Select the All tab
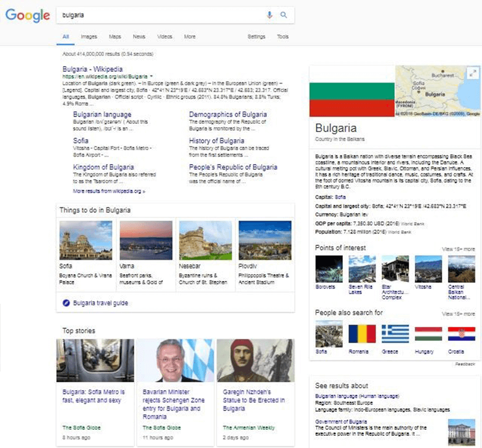Screen dimensions: 482x448 pos(65,37)
